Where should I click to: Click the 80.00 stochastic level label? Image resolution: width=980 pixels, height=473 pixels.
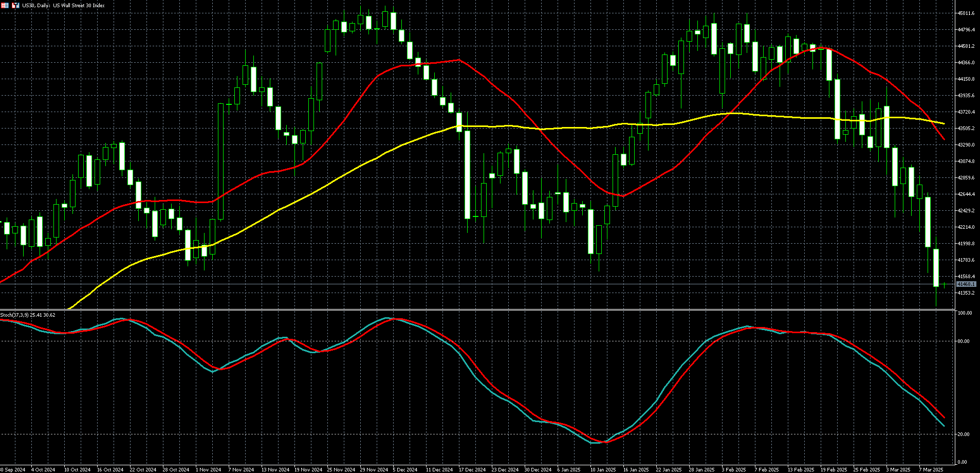[965, 341]
